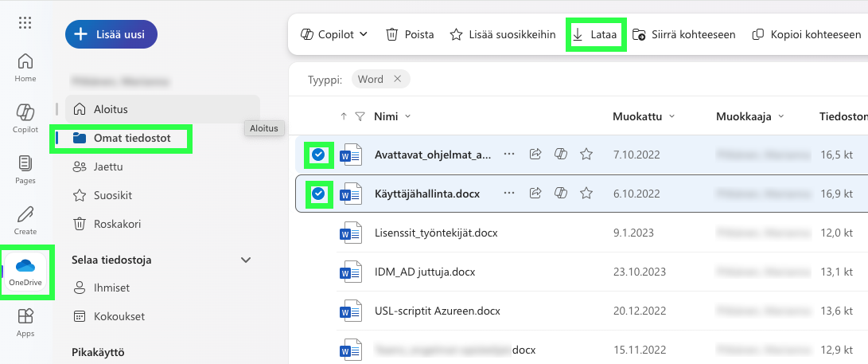Click the 15.11.2022 modified date

click(639, 350)
